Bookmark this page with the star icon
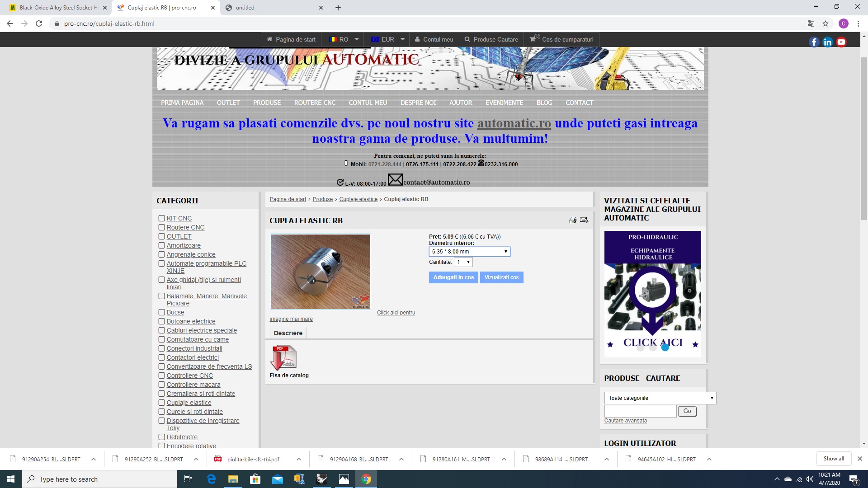868x488 pixels. point(826,23)
